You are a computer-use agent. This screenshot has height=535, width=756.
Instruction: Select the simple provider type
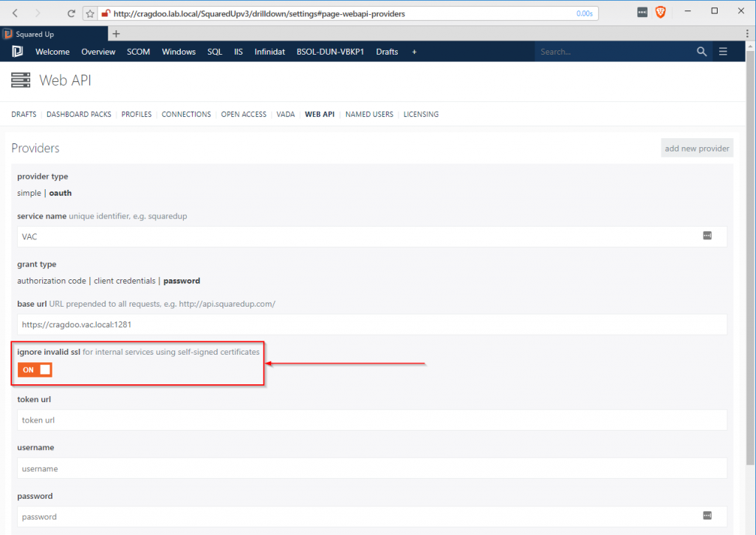pos(29,193)
